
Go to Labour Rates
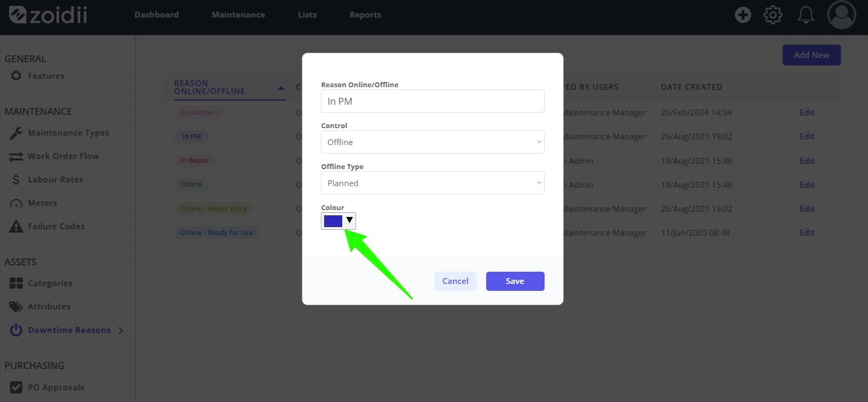pos(55,180)
